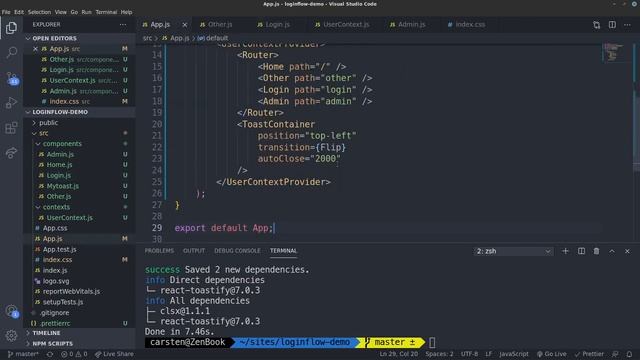This screenshot has height=360, width=640.
Task: Open the Search view in activity bar
Action: [x=11, y=52]
